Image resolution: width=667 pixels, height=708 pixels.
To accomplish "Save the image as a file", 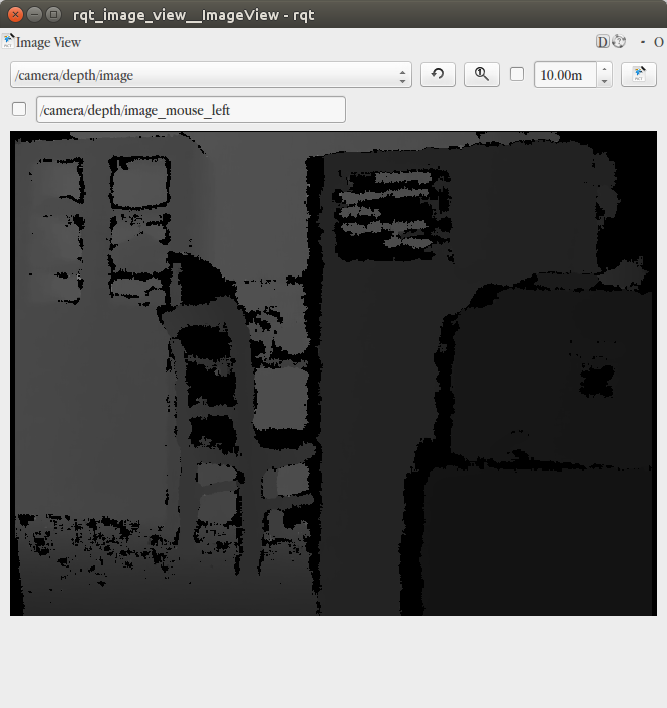I will point(639,75).
